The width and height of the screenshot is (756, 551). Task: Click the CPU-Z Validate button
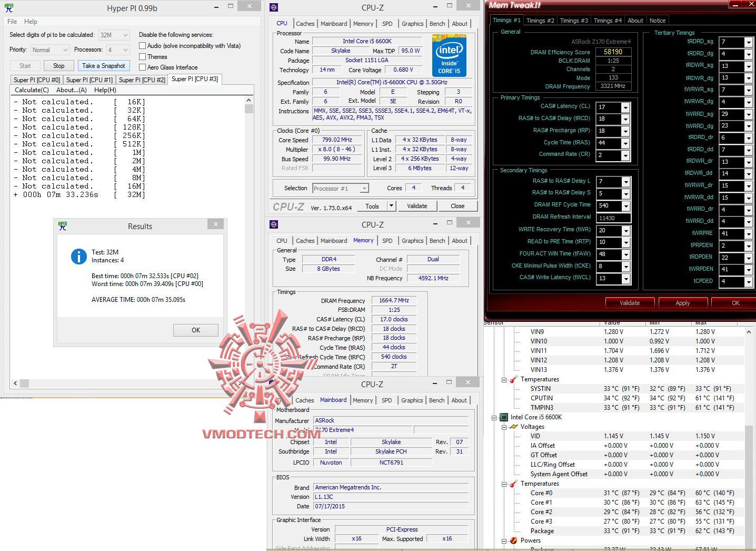417,206
